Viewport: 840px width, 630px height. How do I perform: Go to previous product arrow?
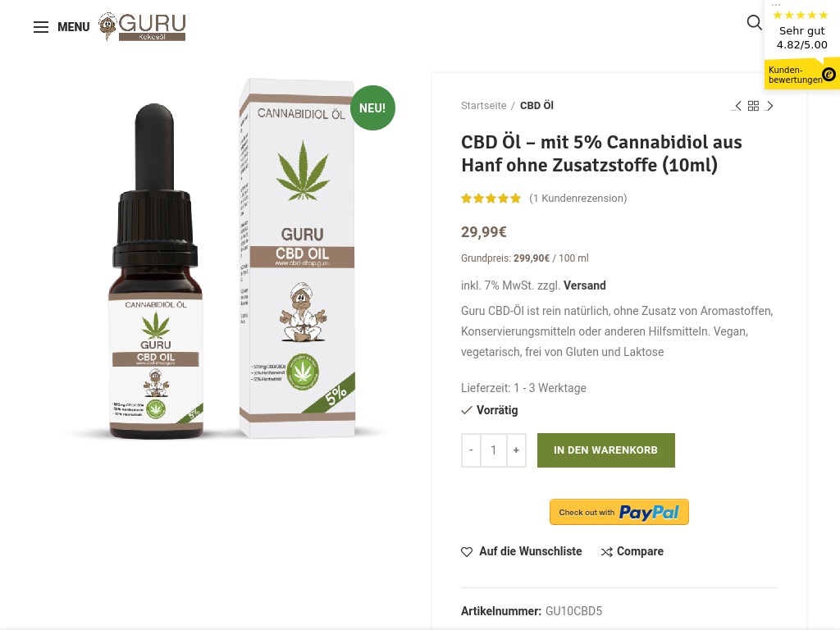pos(737,106)
